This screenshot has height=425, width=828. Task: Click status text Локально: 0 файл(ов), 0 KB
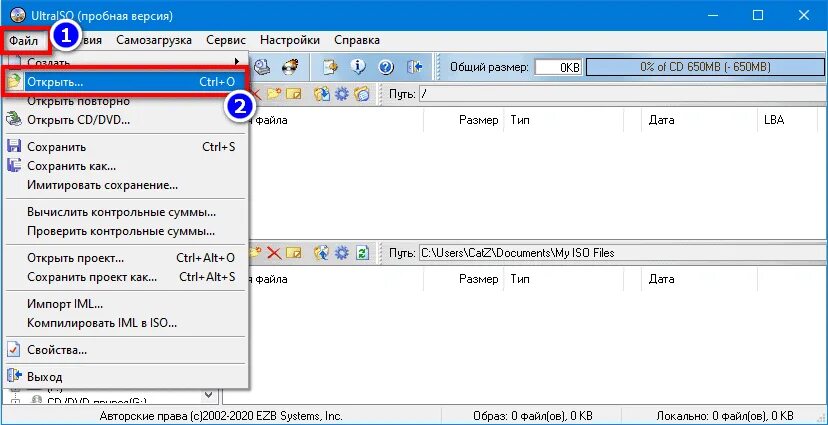[x=725, y=415]
